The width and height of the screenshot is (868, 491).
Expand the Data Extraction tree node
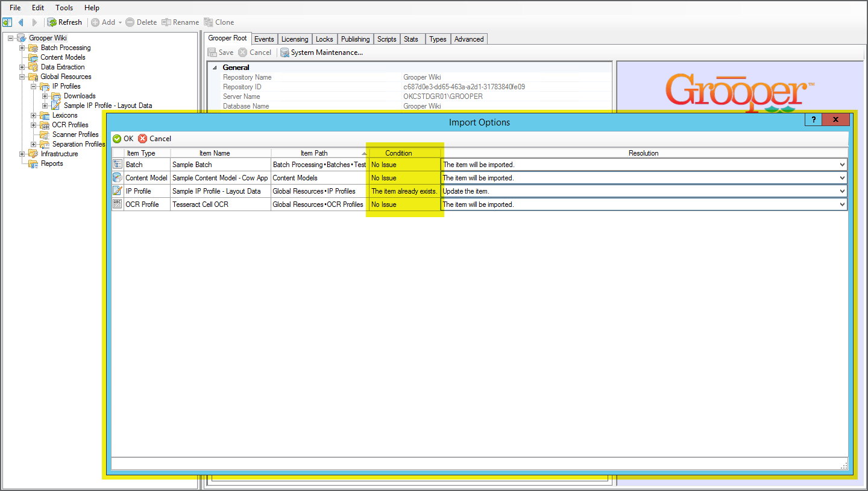click(x=22, y=67)
